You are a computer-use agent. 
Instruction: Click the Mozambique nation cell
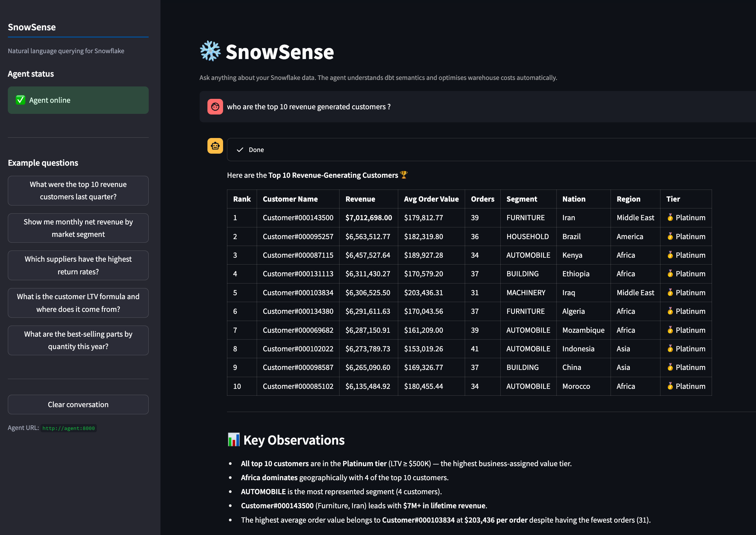(x=583, y=330)
